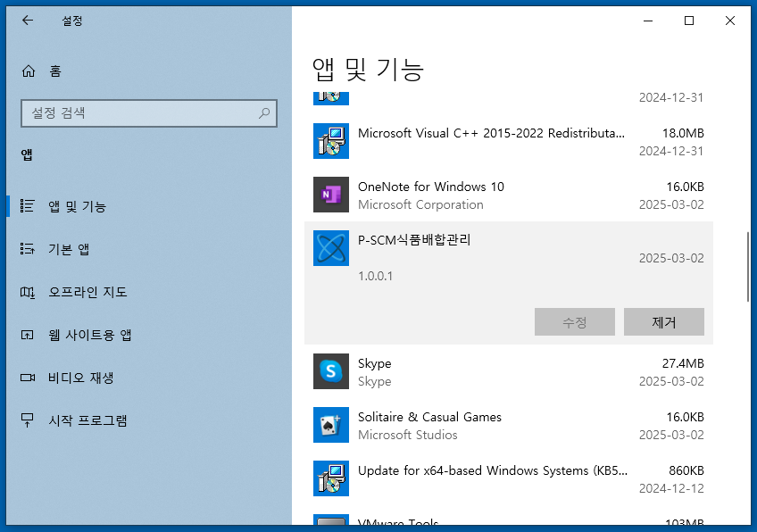Click the disabled 수정 button
757x532 pixels.
(x=575, y=321)
